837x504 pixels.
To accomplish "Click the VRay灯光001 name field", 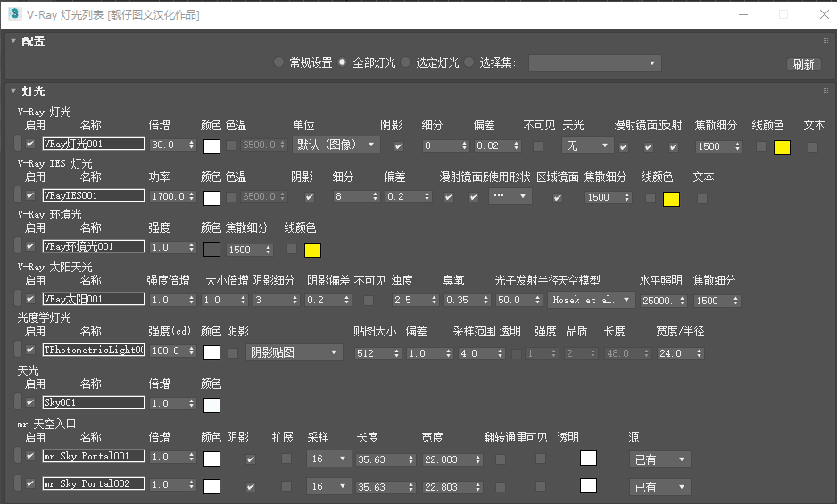I will 94,144.
